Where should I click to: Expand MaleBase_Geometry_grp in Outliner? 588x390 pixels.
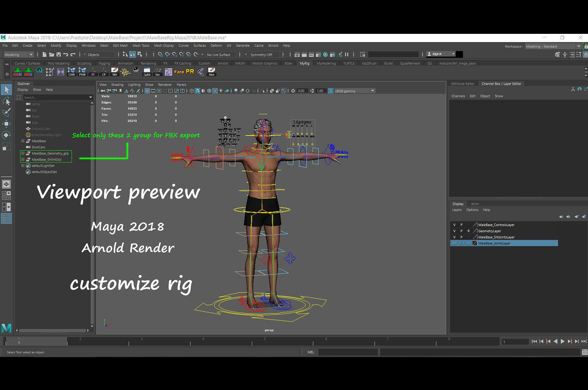pos(23,153)
